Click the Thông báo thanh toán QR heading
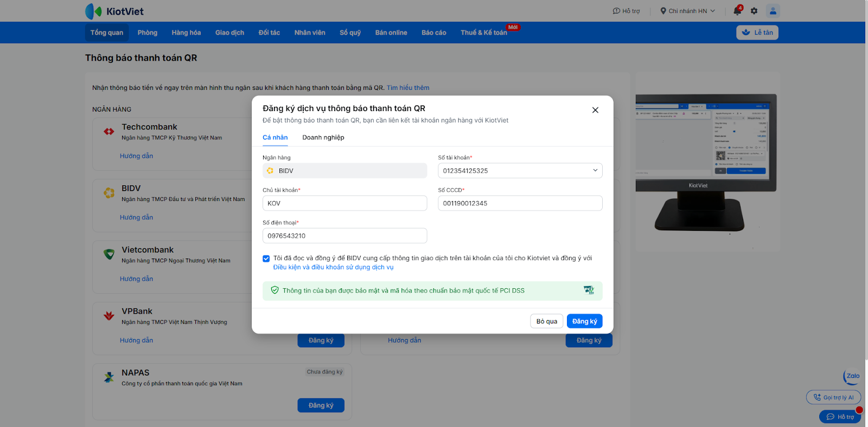868x427 pixels. (x=141, y=58)
